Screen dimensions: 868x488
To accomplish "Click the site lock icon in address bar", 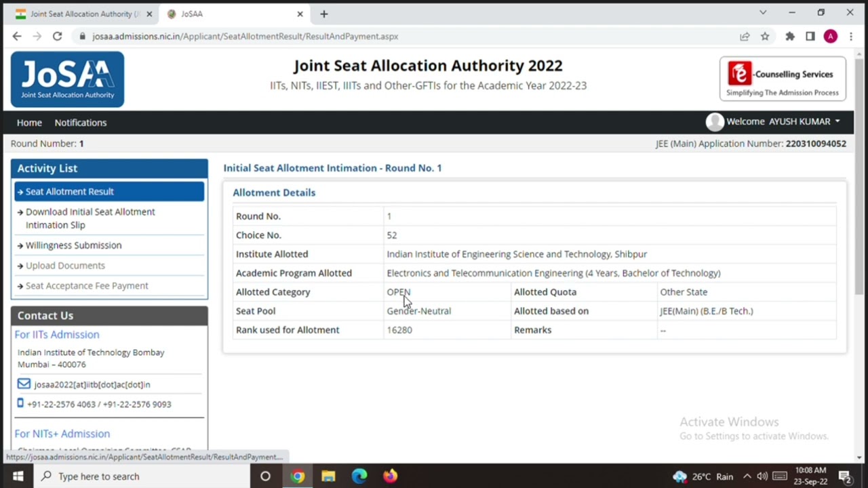I will pyautogui.click(x=83, y=37).
